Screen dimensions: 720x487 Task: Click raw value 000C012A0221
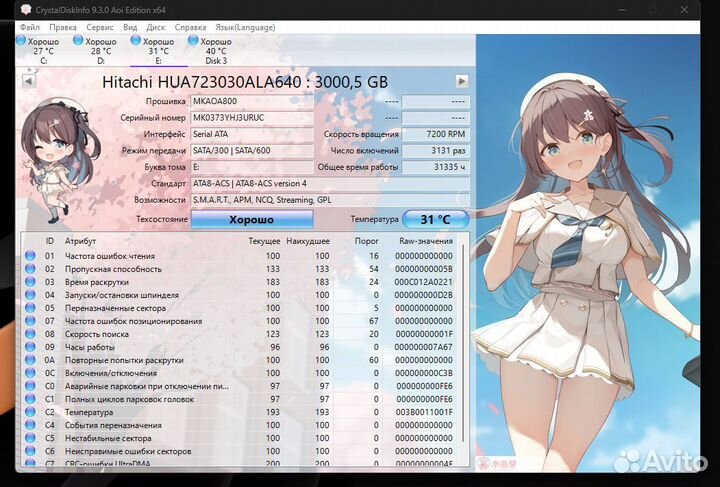[423, 282]
